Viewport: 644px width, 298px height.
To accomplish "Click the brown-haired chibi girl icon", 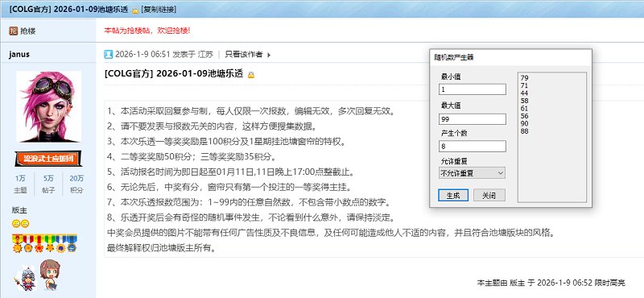I will [51, 274].
